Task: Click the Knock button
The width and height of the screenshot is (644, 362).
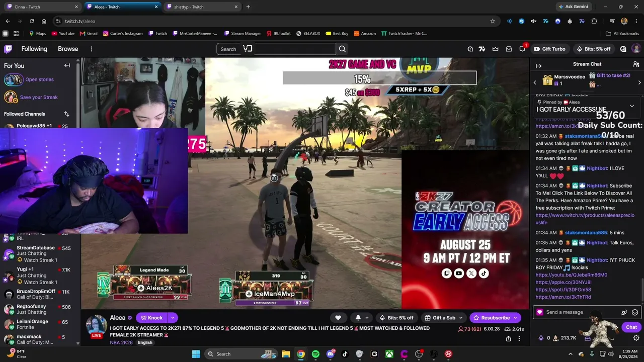Action: pyautogui.click(x=151, y=318)
